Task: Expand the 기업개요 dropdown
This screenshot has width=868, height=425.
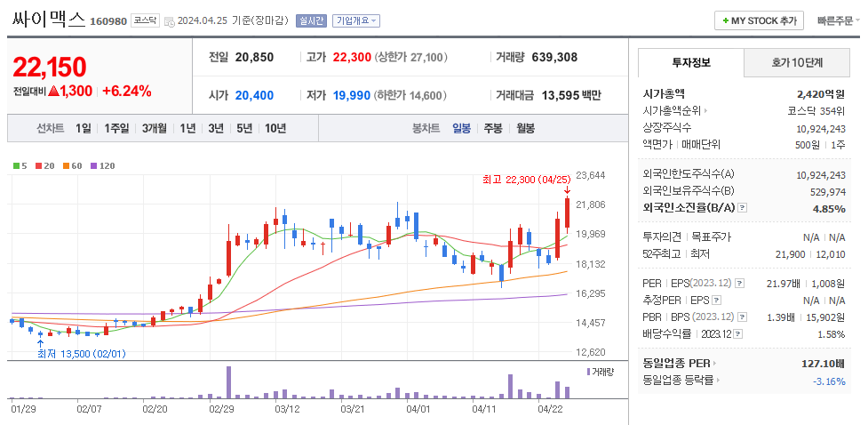Action: (x=356, y=21)
